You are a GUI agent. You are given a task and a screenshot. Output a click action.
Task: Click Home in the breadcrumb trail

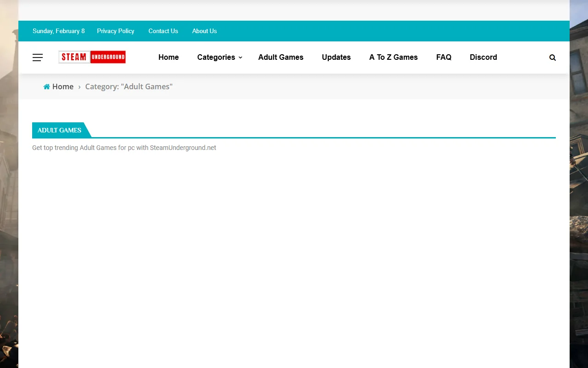tap(63, 86)
